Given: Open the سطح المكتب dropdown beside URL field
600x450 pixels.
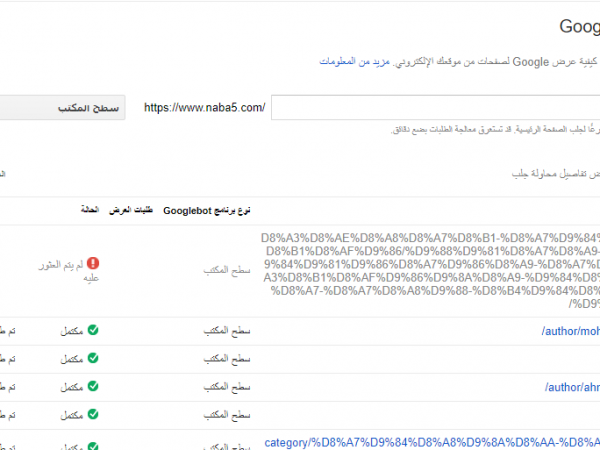Looking at the screenshot, I should click(60, 108).
